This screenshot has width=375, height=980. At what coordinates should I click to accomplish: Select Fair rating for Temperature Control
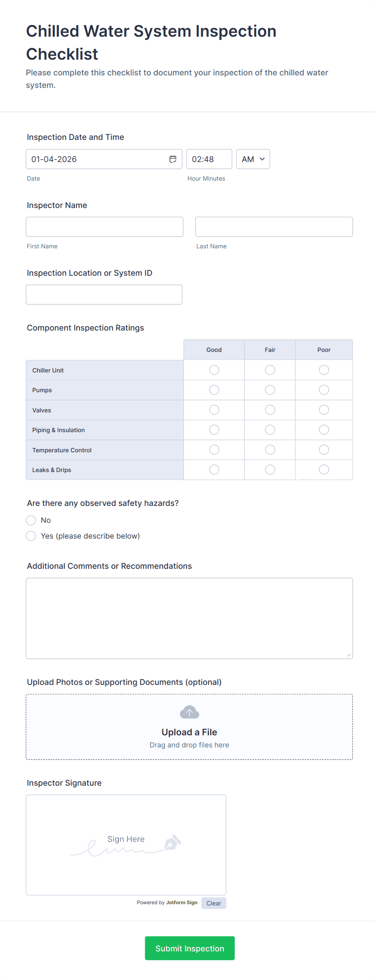click(269, 449)
